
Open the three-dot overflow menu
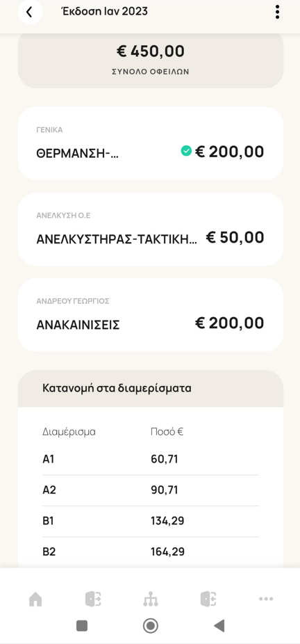point(278,12)
